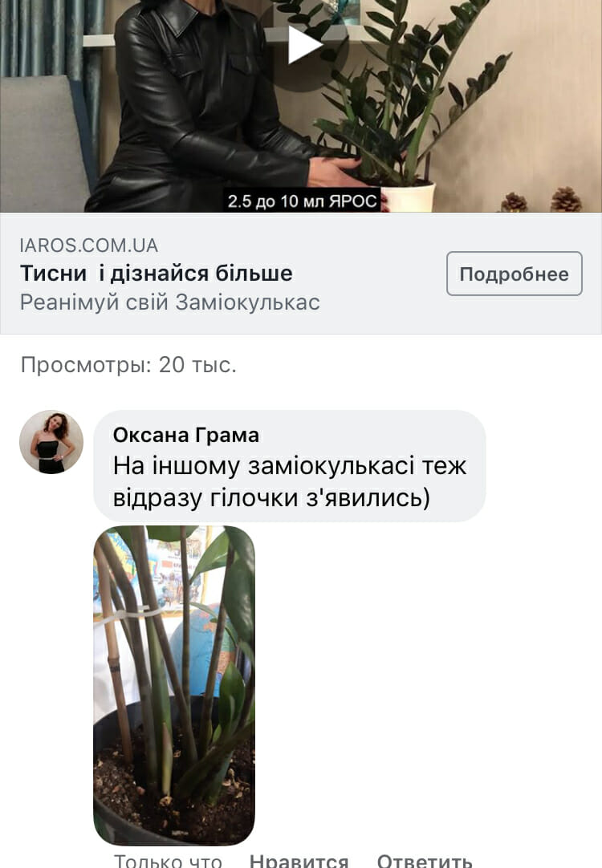Image resolution: width=602 pixels, height=868 pixels.
Task: Click the 'Только что' comment timestamp
Action: coord(168,860)
